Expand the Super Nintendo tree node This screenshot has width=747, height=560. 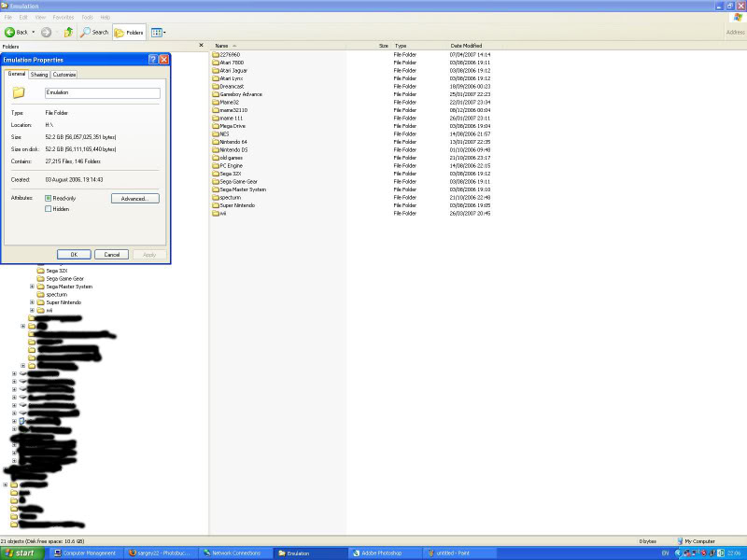pyautogui.click(x=32, y=302)
